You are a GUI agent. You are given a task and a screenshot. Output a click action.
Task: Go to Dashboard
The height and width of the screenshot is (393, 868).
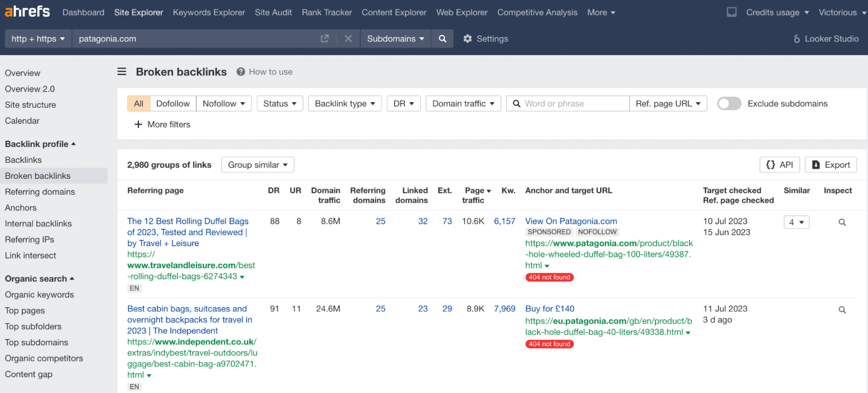pyautogui.click(x=83, y=13)
